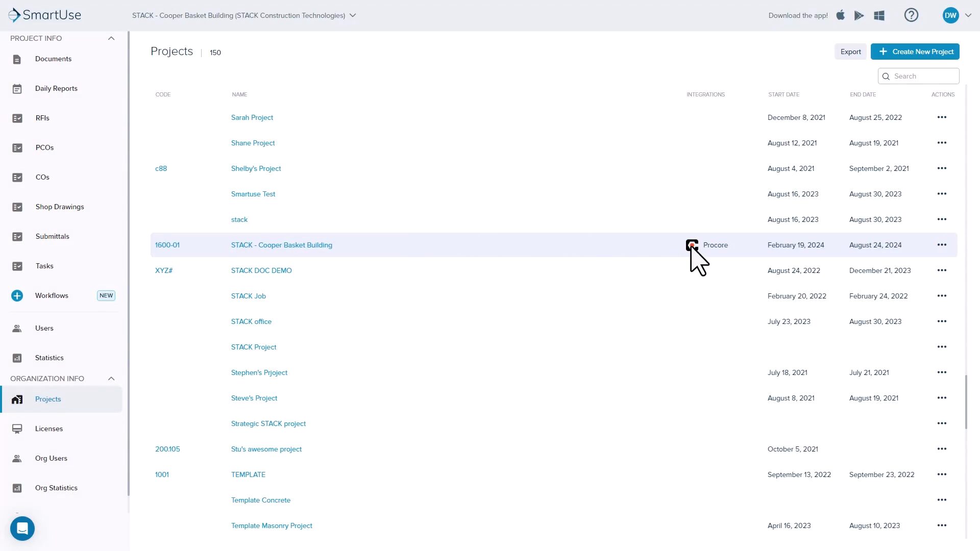This screenshot has width=980, height=551.
Task: Select the RFIs sidebar icon
Action: pyautogui.click(x=17, y=118)
